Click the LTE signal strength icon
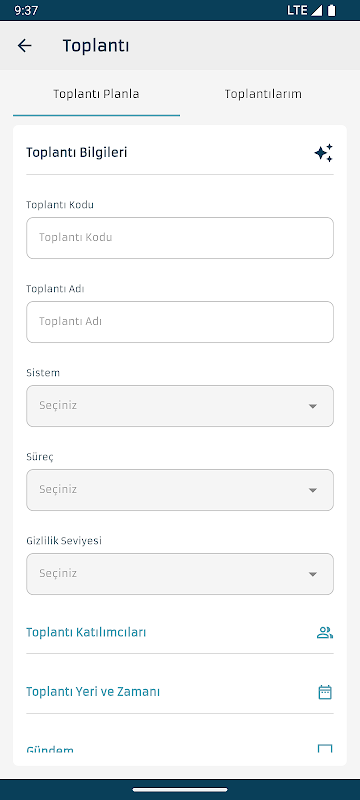This screenshot has height=800, width=360. (x=317, y=10)
